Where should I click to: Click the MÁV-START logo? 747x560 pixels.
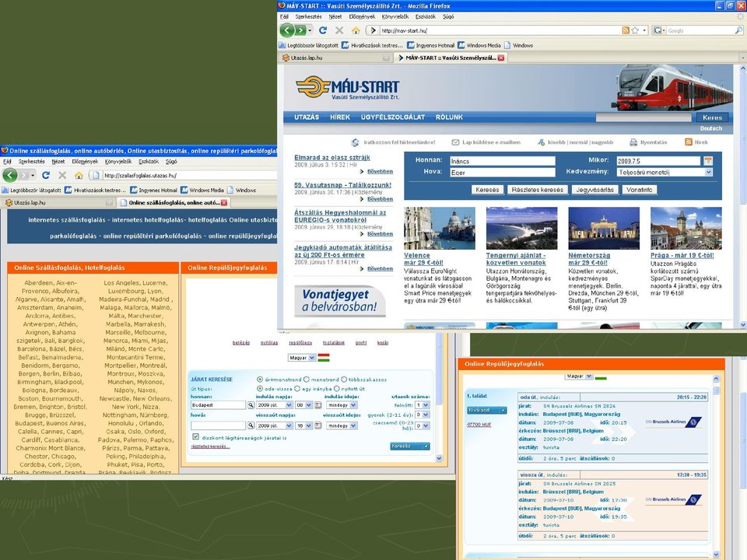click(347, 87)
